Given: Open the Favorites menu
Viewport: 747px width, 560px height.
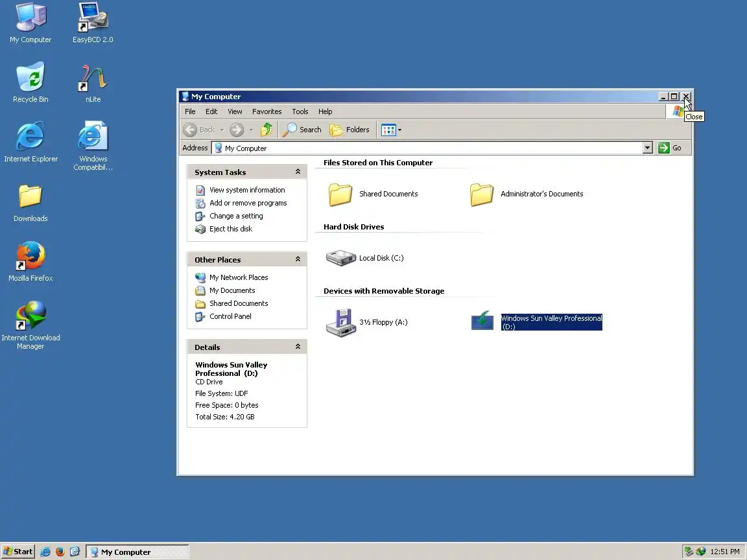Looking at the screenshot, I should tap(267, 111).
